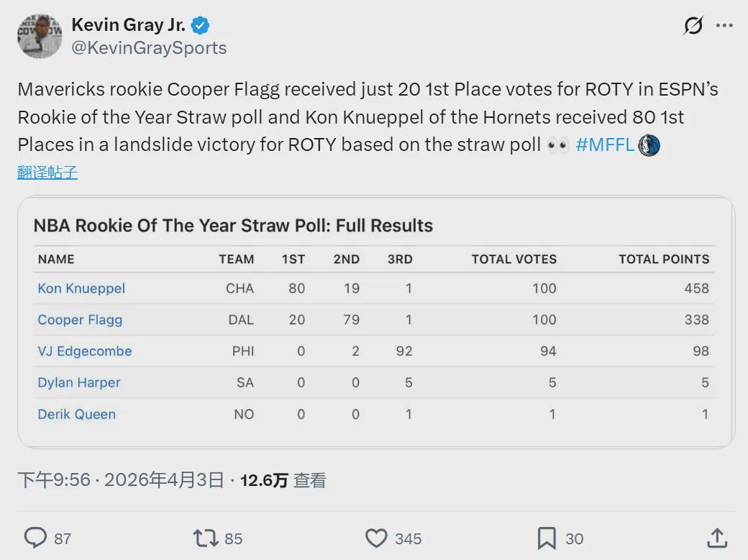
Task: Open the three-dot more options menu
Action: click(x=724, y=26)
